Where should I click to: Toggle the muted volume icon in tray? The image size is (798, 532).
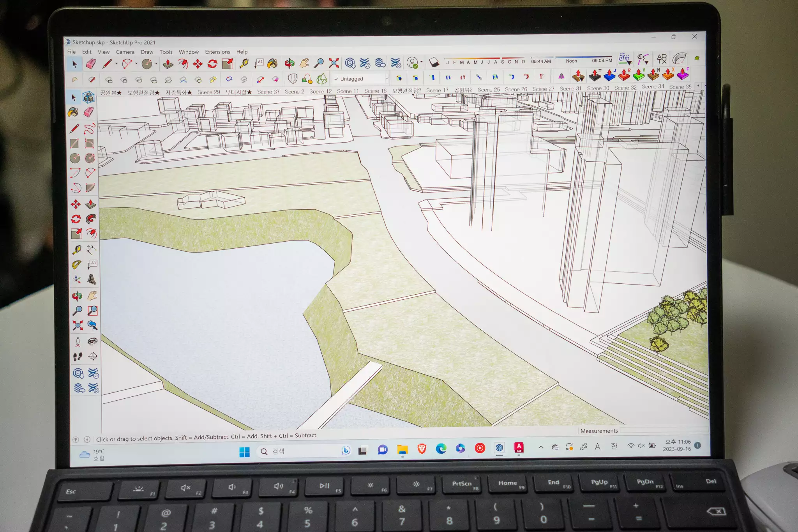click(x=641, y=446)
